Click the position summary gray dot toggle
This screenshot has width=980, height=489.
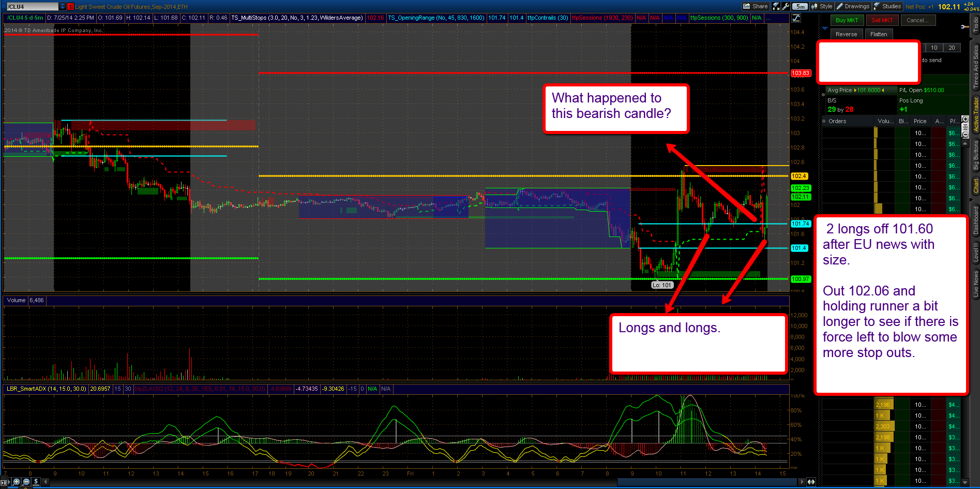[x=824, y=95]
